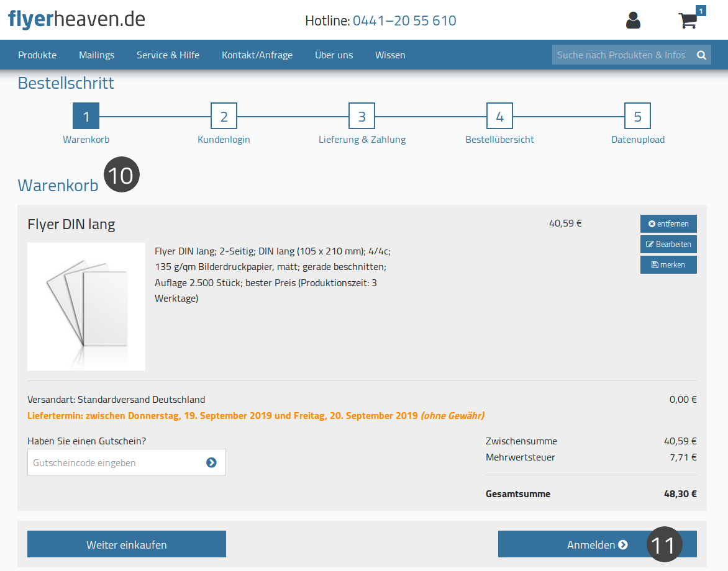Open the user account icon
Screen dimensions: 728x571
coord(633,20)
